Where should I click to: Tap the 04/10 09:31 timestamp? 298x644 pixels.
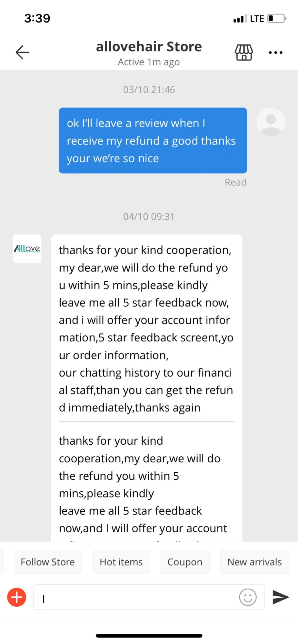(149, 216)
